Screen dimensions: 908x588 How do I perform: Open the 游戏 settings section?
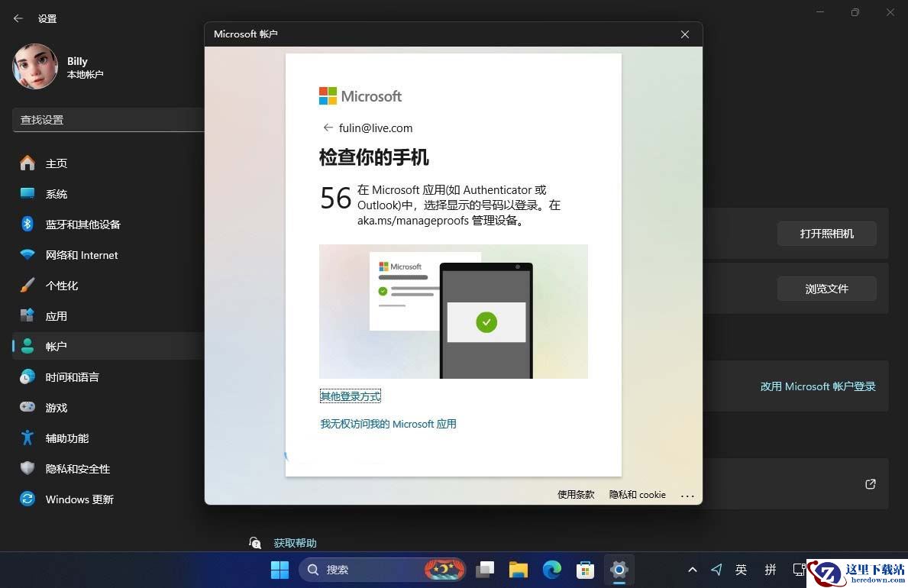[108, 408]
